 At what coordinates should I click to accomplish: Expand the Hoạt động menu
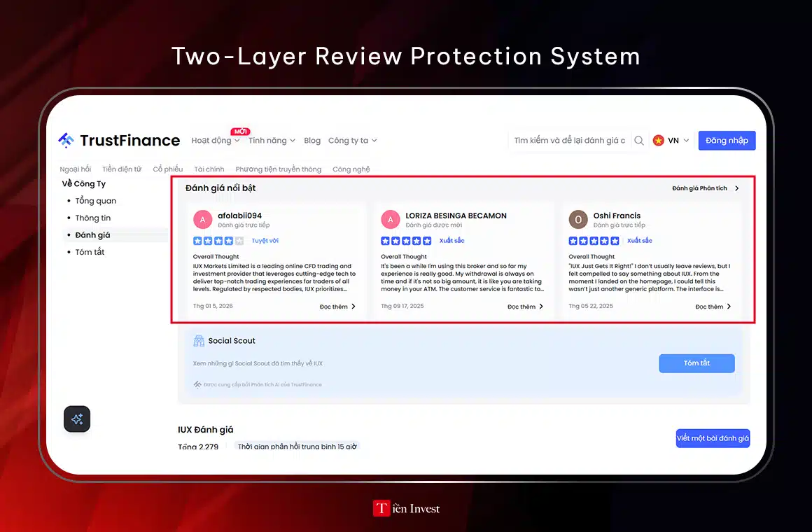216,141
